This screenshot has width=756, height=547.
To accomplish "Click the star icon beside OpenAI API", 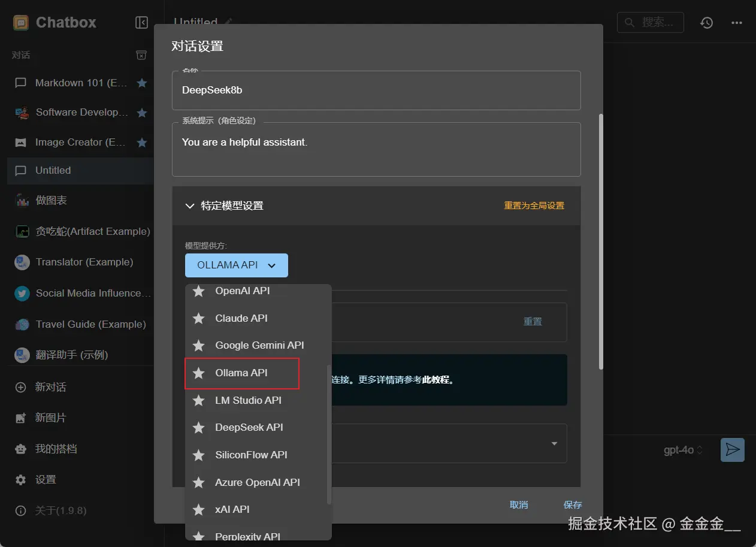I will tap(199, 291).
